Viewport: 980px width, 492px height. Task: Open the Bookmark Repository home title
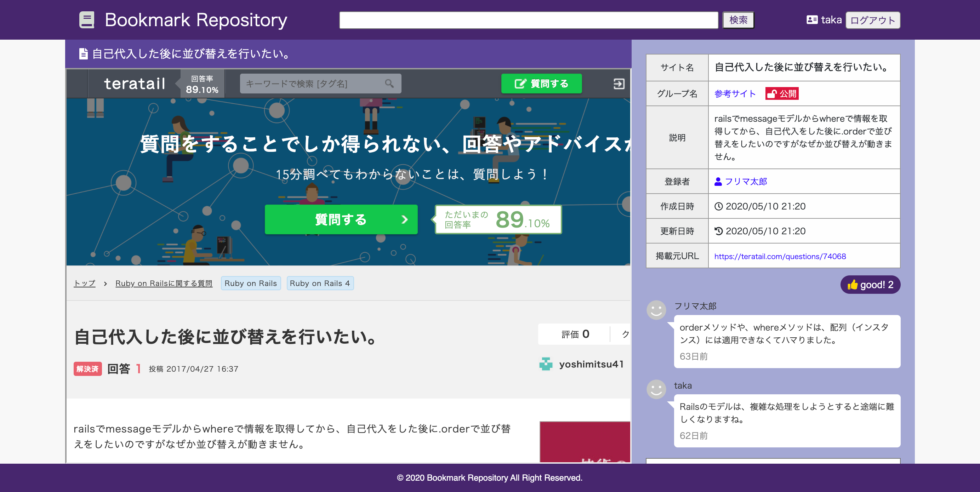coord(195,20)
